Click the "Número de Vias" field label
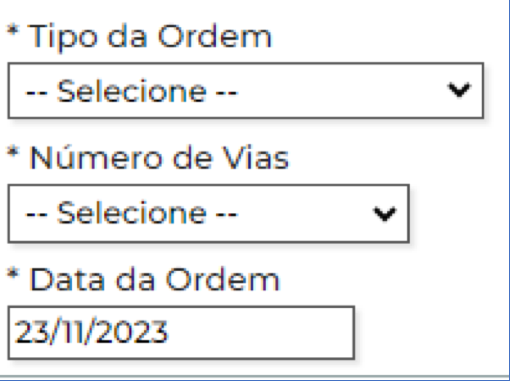The height and width of the screenshot is (381, 510). pos(159,158)
